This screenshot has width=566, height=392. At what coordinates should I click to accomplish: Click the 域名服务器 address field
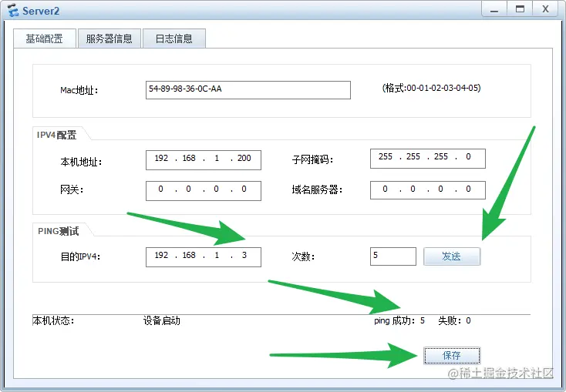point(428,190)
